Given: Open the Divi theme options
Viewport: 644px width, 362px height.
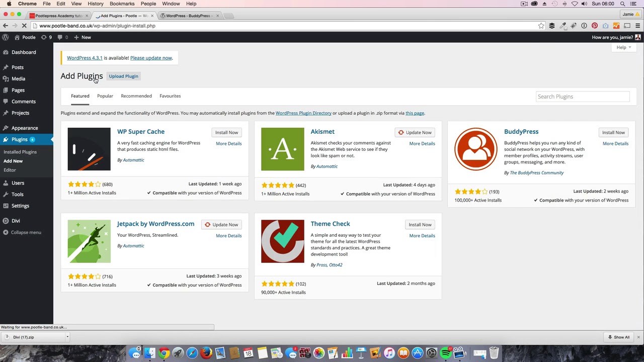Looking at the screenshot, I should [x=16, y=221].
